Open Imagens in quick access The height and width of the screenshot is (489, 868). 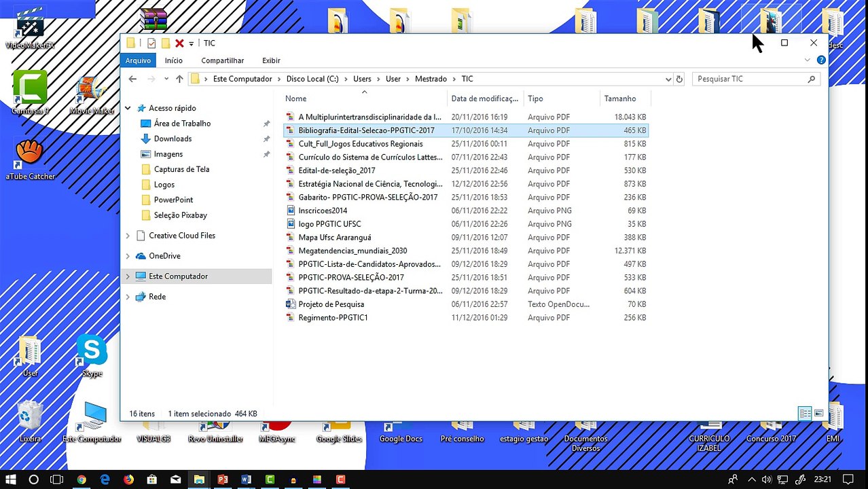(x=168, y=154)
